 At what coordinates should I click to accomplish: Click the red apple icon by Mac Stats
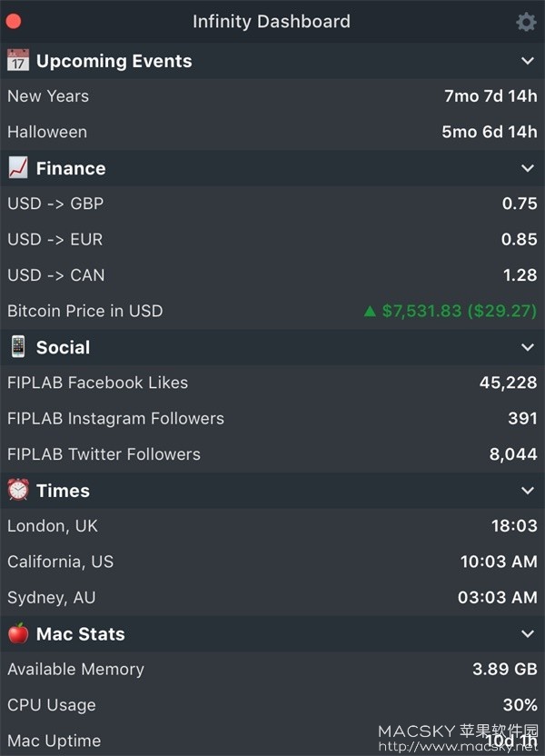(x=18, y=633)
